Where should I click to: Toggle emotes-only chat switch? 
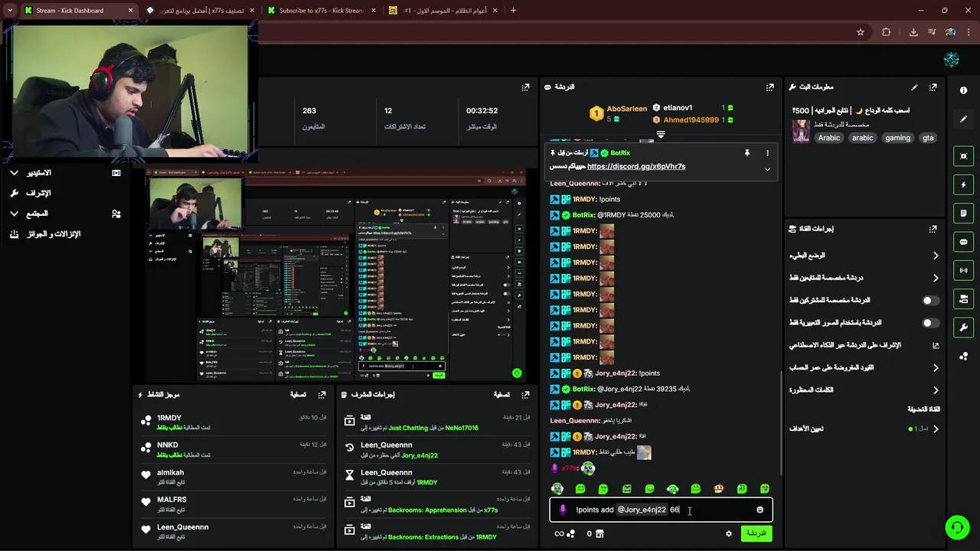coord(930,323)
